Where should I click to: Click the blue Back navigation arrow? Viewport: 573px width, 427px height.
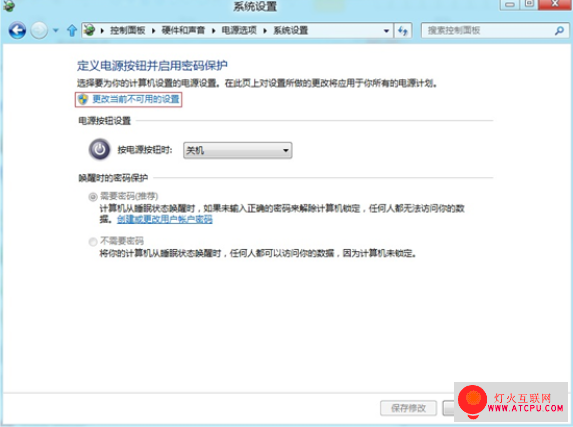pyautogui.click(x=17, y=30)
